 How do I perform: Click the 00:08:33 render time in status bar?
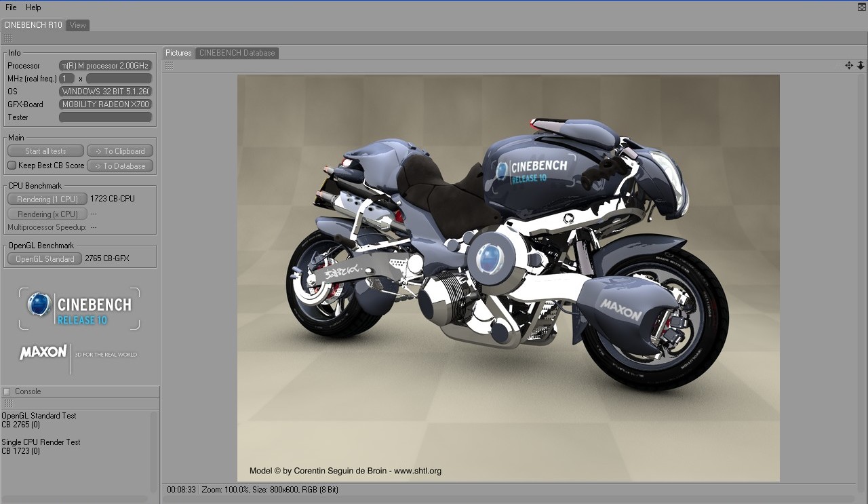181,490
